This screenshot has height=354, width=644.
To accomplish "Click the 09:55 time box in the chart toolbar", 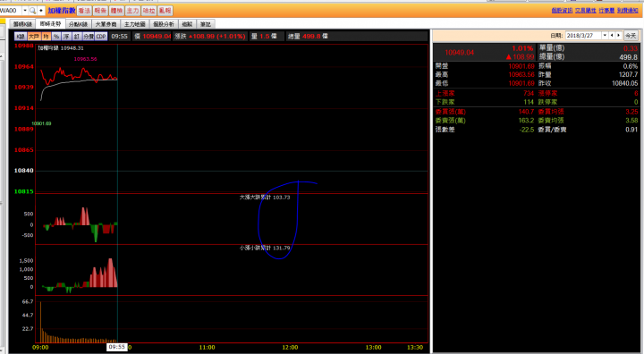I will point(119,36).
